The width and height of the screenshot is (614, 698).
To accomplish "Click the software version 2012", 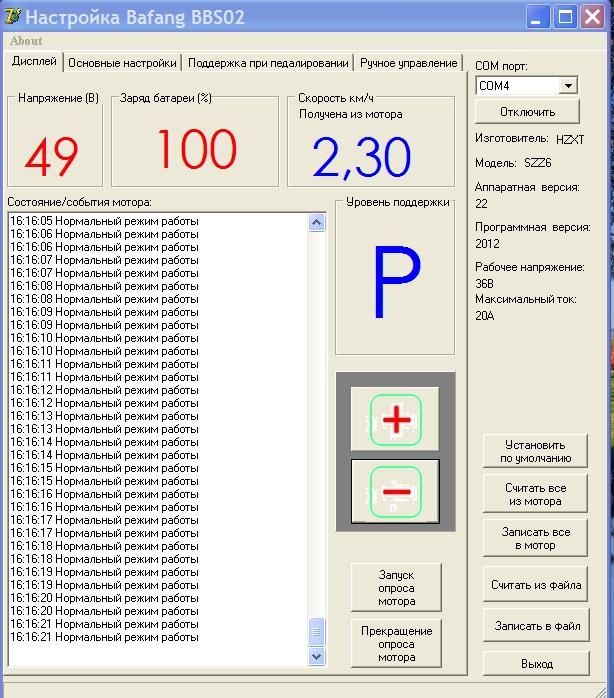I will coord(487,244).
